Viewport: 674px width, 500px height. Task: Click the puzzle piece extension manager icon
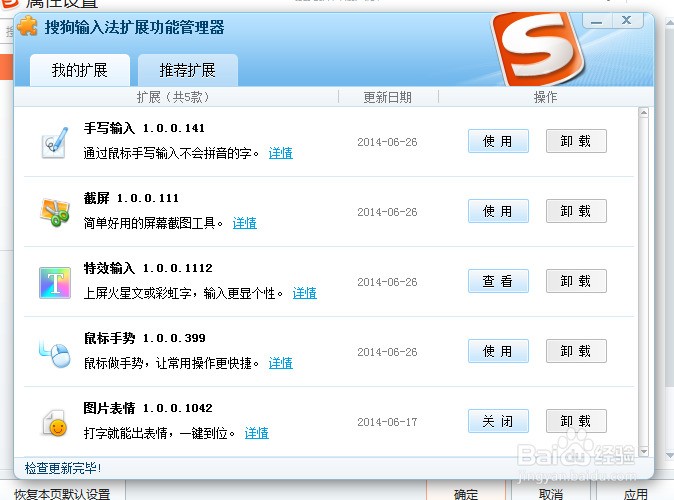pyautogui.click(x=28, y=26)
